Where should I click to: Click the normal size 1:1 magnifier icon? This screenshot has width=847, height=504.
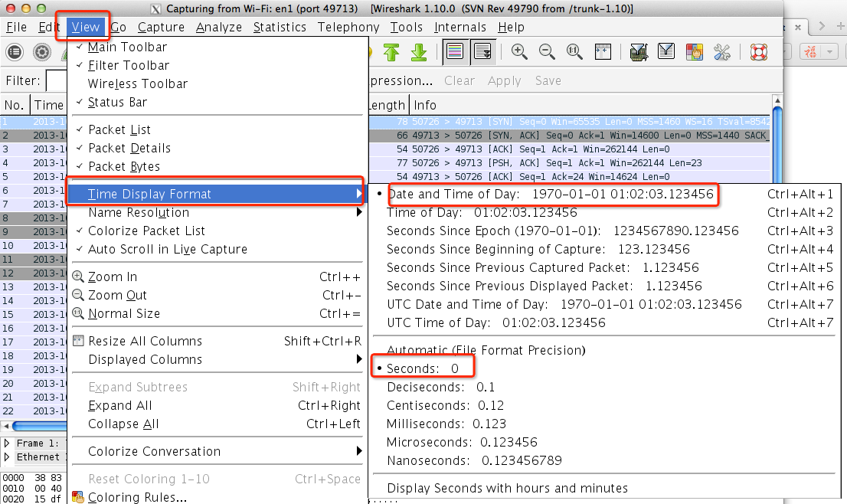(574, 52)
